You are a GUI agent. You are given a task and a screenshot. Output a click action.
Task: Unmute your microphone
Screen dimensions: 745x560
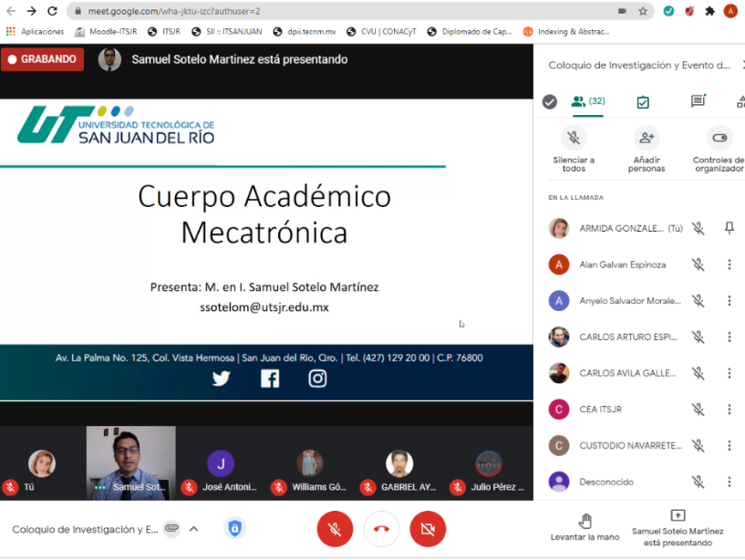(335, 529)
